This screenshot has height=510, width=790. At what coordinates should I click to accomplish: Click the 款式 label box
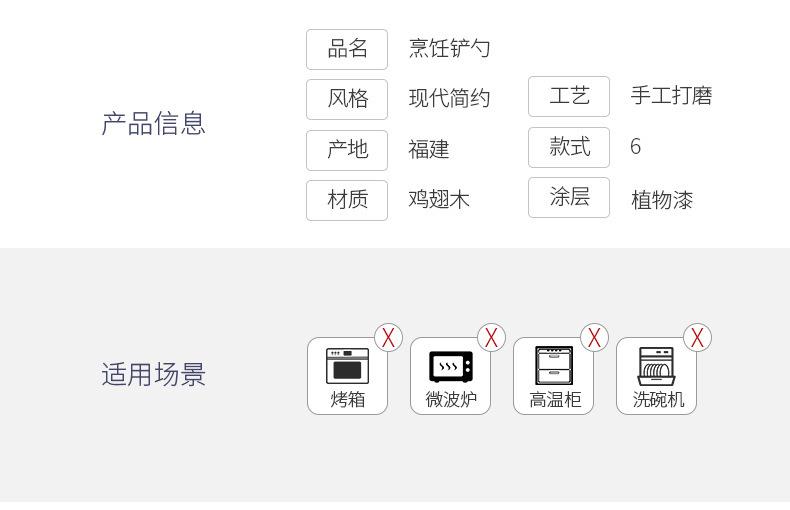coord(569,147)
